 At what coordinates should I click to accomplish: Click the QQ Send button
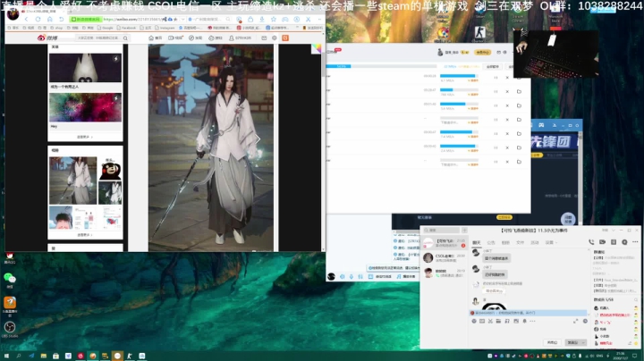pos(572,342)
